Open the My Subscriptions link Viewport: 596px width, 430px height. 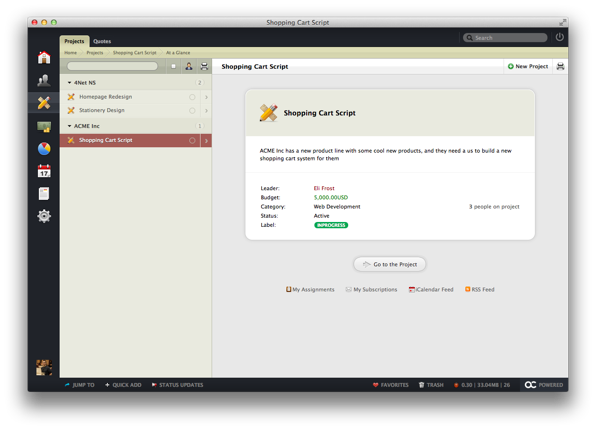[x=371, y=289]
